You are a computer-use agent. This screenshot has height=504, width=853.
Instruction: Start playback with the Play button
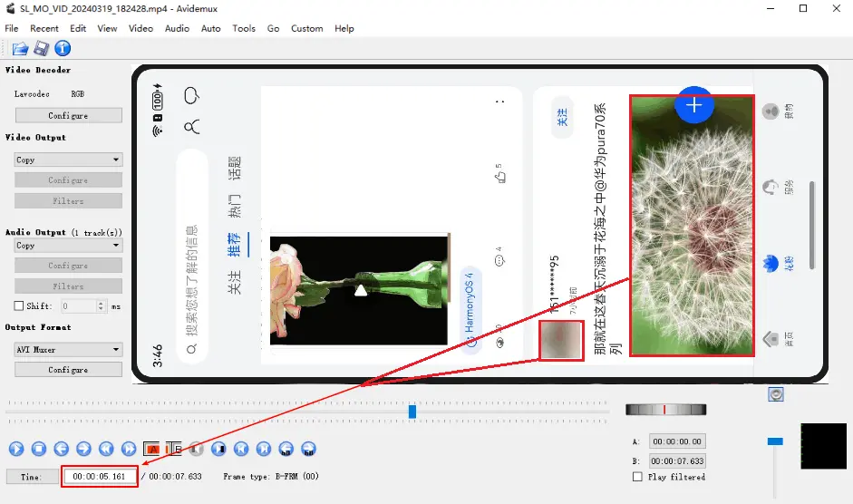coord(16,449)
